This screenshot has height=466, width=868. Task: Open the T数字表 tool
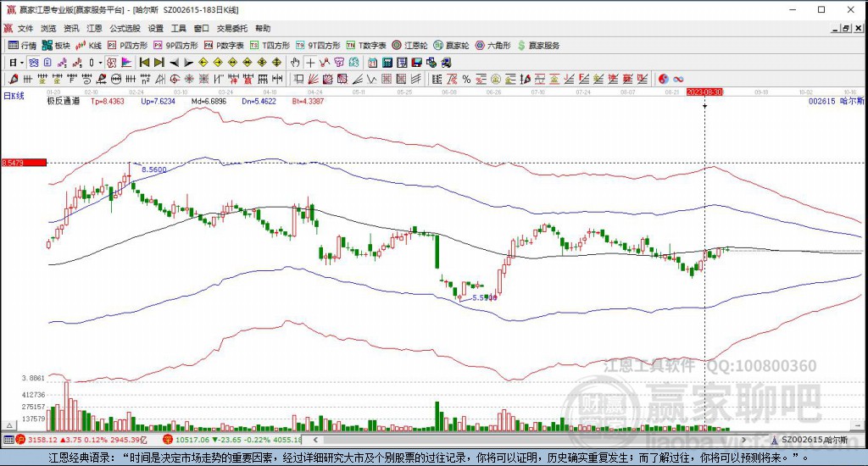366,46
